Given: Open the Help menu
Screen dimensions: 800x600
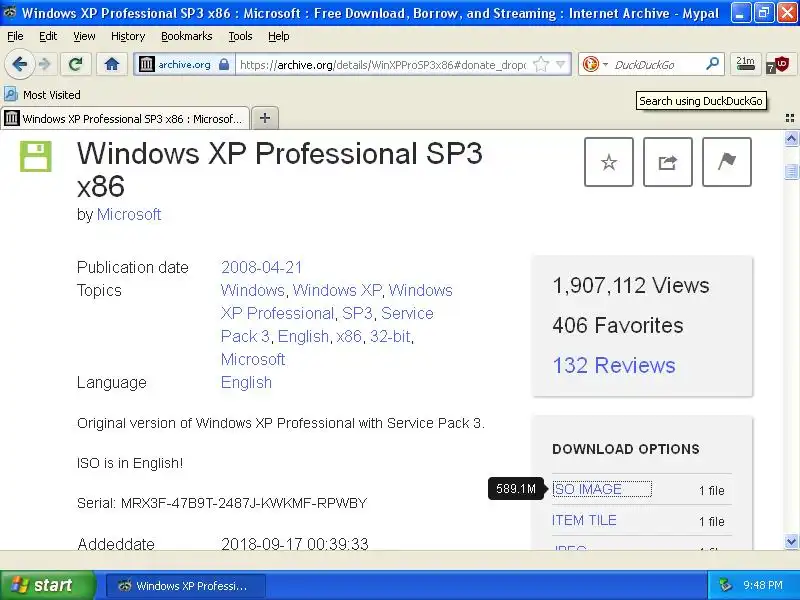Looking at the screenshot, I should pyautogui.click(x=279, y=36).
